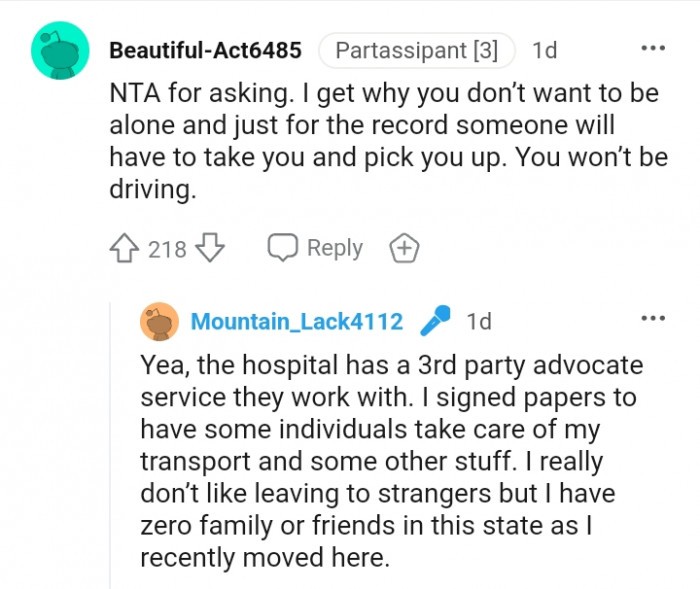Viewport: 700px width, 589px height.
Task: Open options menu for Mountain_Lack4112 reply
Action: pyautogui.click(x=652, y=319)
